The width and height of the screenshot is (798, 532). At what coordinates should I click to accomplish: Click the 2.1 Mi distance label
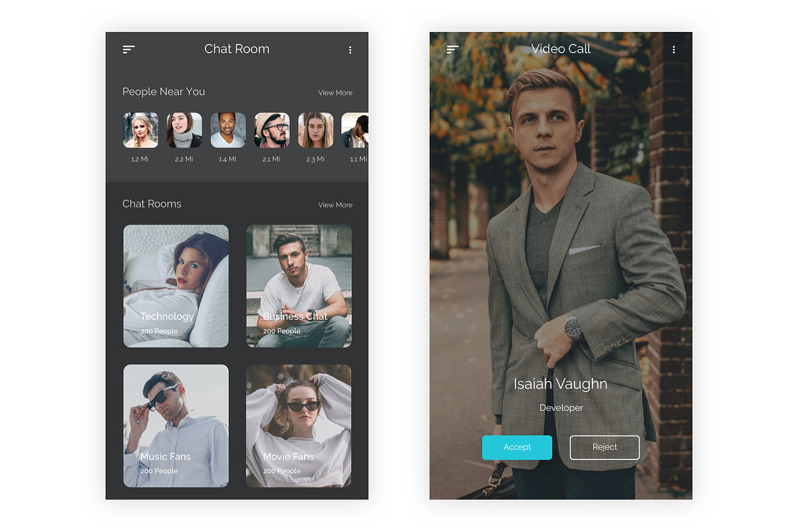click(271, 160)
